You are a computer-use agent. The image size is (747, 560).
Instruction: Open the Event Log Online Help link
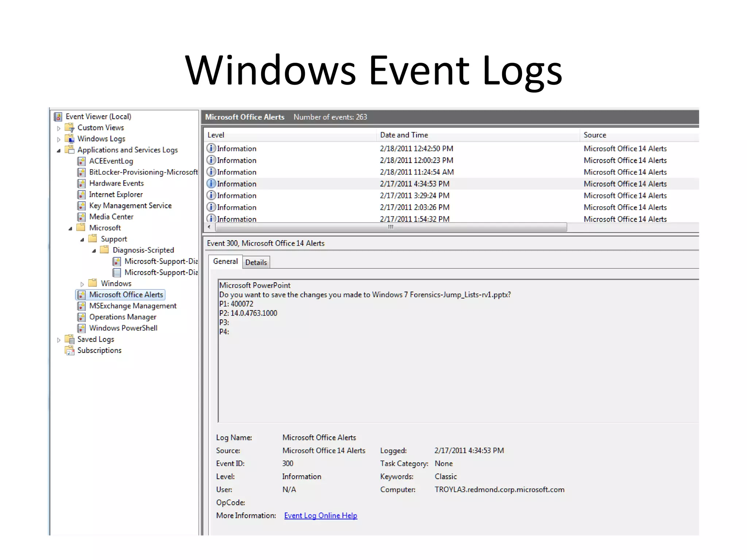pyautogui.click(x=321, y=516)
